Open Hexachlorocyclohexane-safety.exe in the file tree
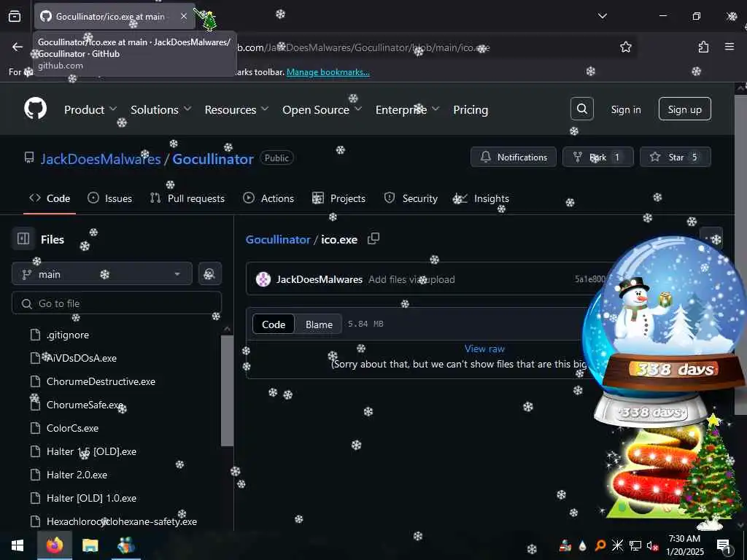This screenshot has height=560, width=747. click(122, 521)
